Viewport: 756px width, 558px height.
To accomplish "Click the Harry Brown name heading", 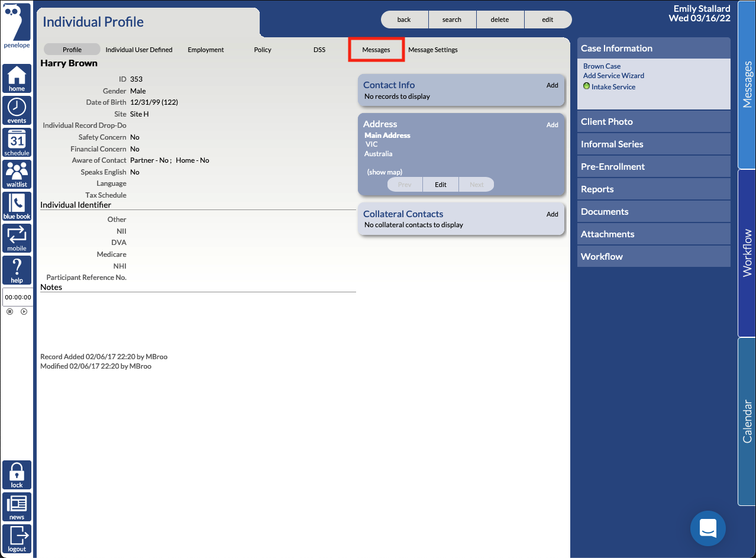I will (69, 63).
